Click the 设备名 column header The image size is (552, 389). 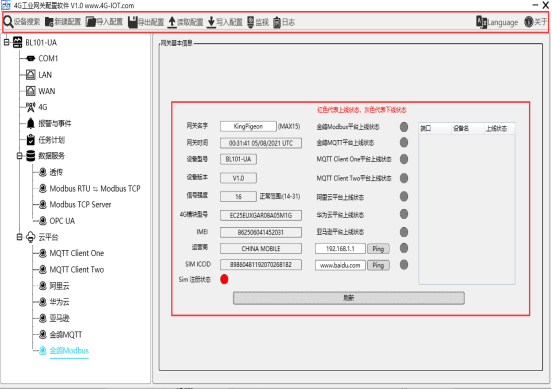click(468, 128)
